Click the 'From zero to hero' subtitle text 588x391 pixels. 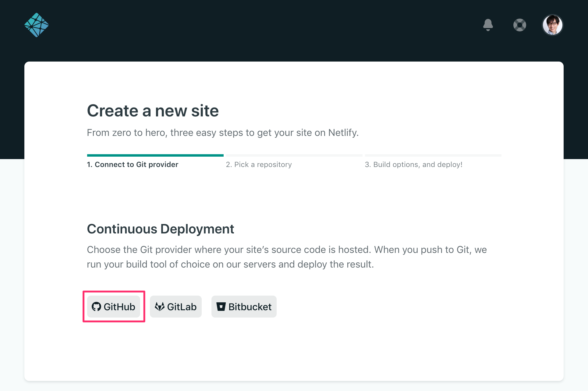tap(223, 133)
